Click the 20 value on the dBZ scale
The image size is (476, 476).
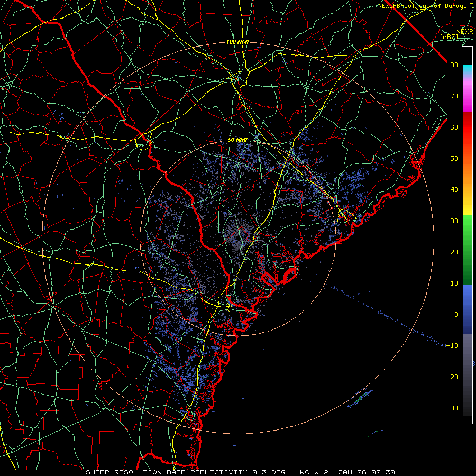pyautogui.click(x=454, y=252)
